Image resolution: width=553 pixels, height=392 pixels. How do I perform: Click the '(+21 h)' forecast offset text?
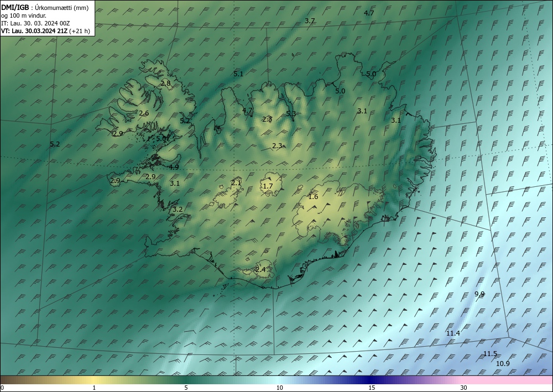point(80,31)
